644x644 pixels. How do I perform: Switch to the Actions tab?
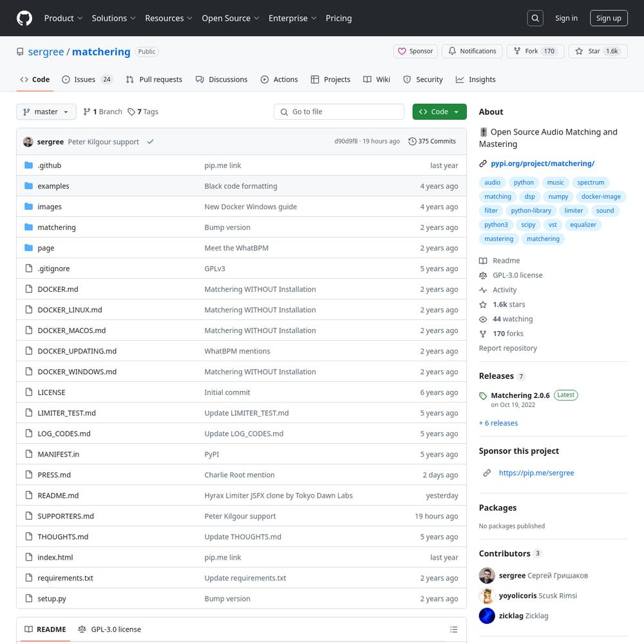pos(279,79)
